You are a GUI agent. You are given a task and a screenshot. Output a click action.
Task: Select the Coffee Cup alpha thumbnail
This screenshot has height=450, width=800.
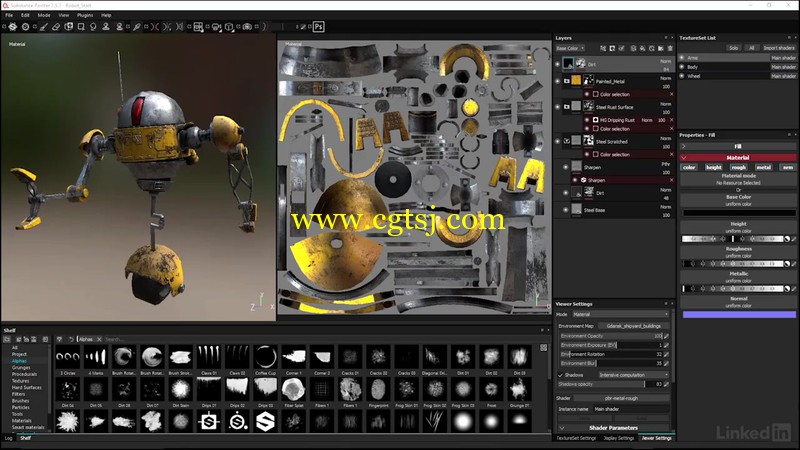(x=266, y=357)
